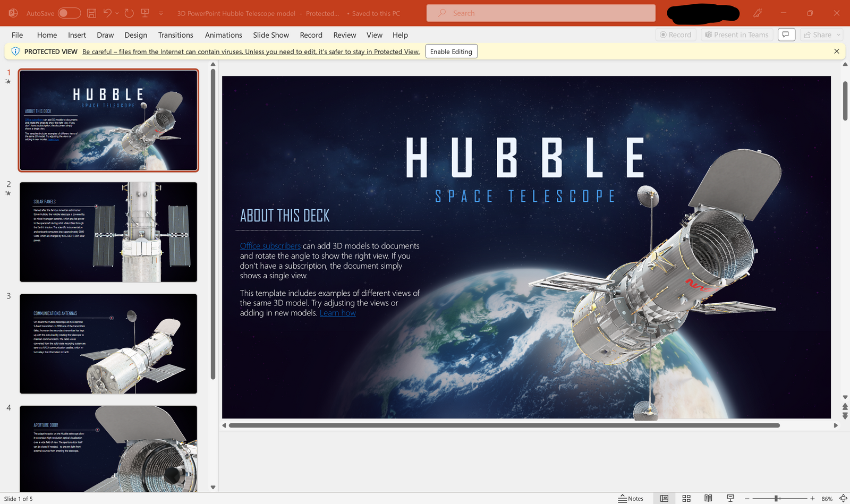Open the Transitions tab
The width and height of the screenshot is (850, 504).
[175, 35]
